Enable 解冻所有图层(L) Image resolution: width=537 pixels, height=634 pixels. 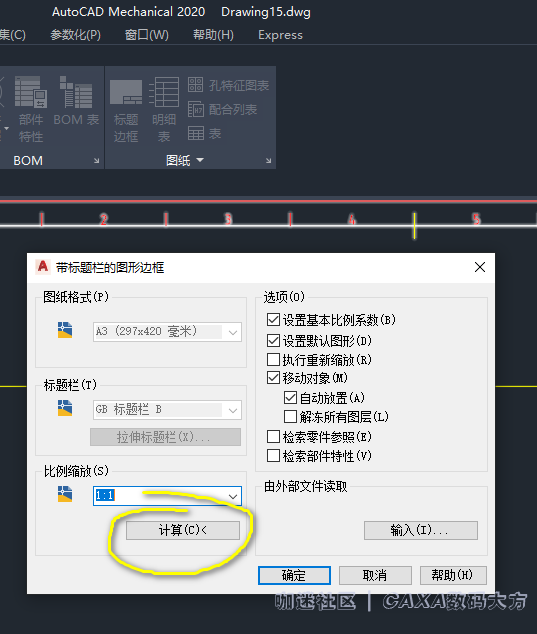290,416
